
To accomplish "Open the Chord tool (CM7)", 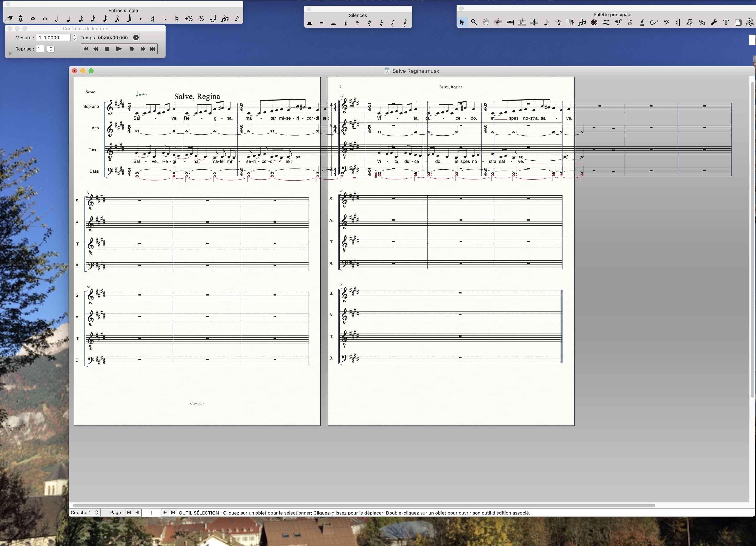I will 654,22.
